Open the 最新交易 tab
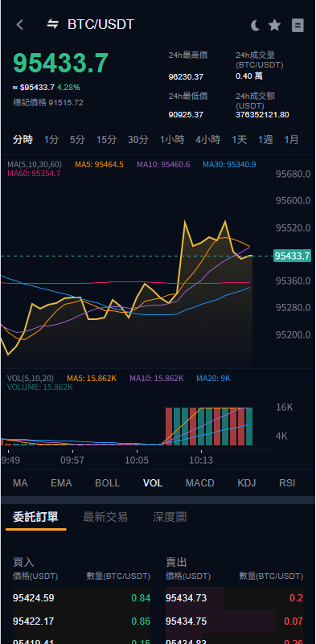This screenshot has width=316, height=644. (x=105, y=517)
